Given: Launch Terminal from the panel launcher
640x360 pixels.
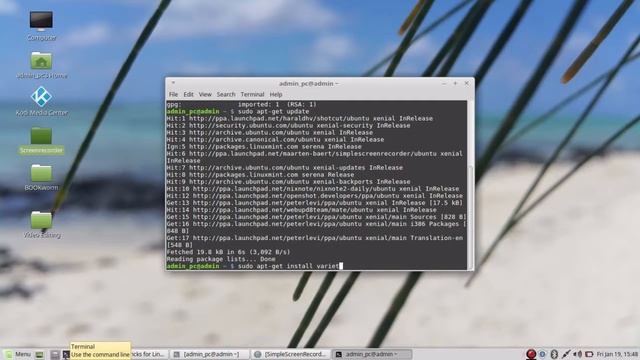Looking at the screenshot, I should click(x=66, y=355).
